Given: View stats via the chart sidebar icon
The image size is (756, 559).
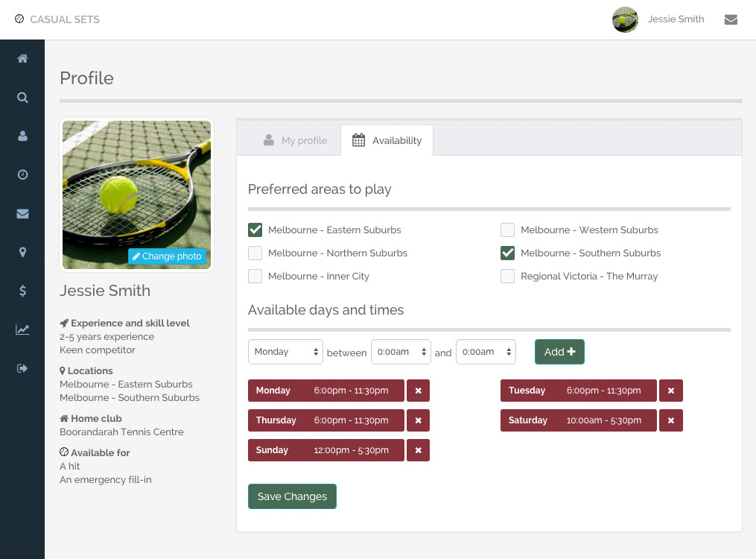Looking at the screenshot, I should tap(22, 329).
